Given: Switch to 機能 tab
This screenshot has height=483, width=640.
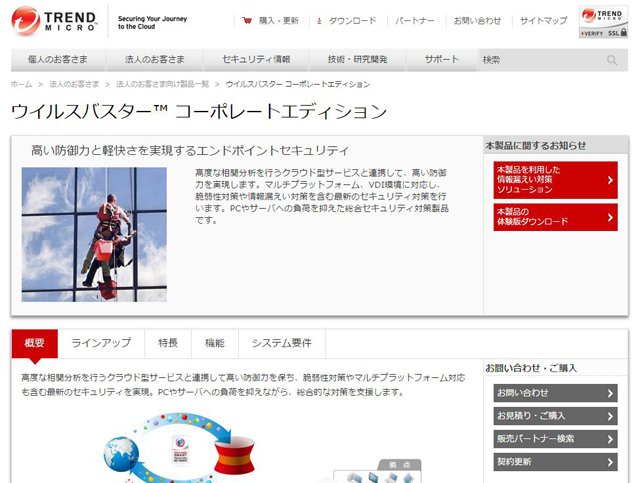Looking at the screenshot, I should point(215,343).
